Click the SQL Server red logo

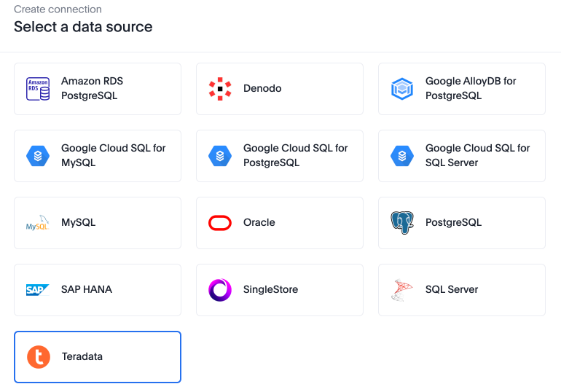401,290
